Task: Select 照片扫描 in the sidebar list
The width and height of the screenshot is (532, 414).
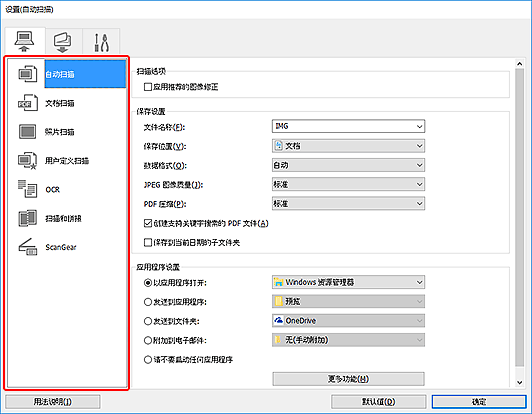Action: (60, 132)
